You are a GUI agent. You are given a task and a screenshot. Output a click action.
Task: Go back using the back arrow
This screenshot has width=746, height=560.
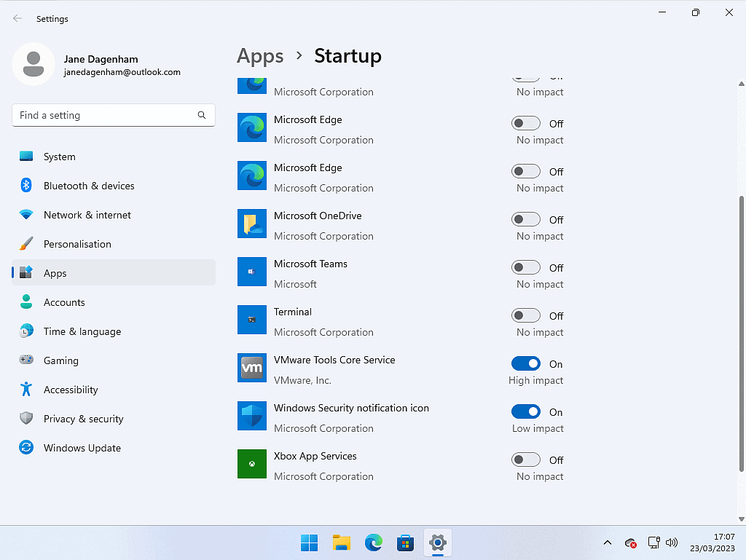coord(17,19)
